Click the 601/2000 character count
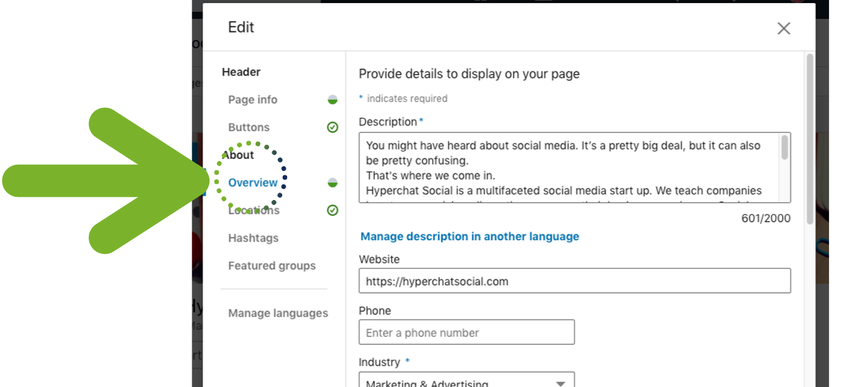868x387 pixels. (766, 219)
